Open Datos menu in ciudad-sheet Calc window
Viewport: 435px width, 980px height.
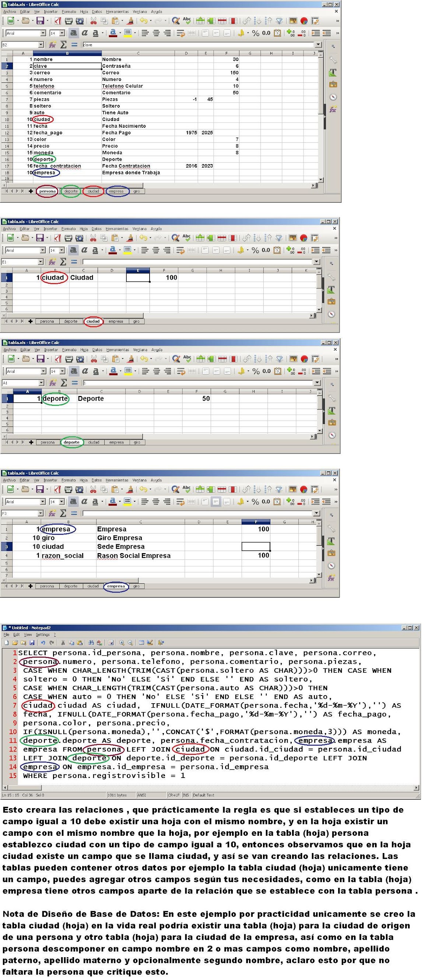[97, 229]
